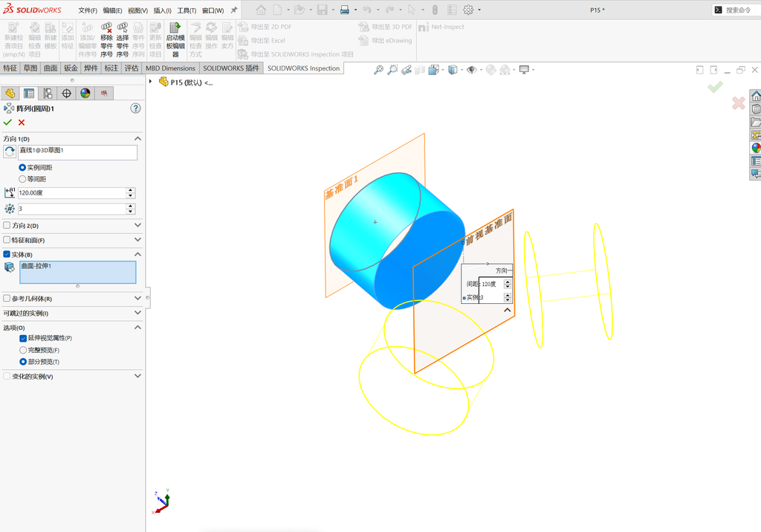Click Zoom to Fit magnifier icon

click(378, 70)
